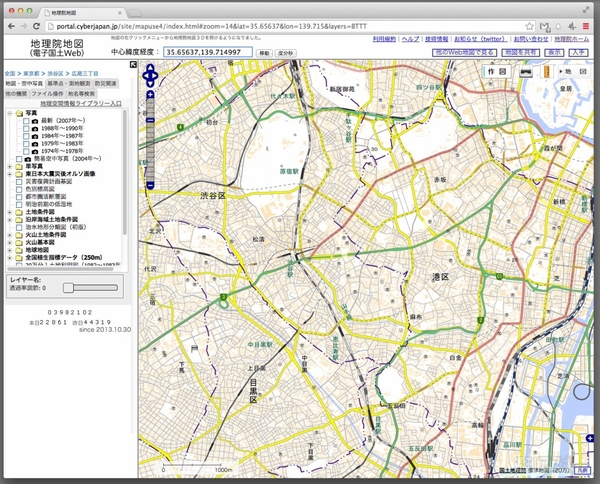Click the map pan direction control
This screenshot has height=484, width=600.
[x=149, y=75]
